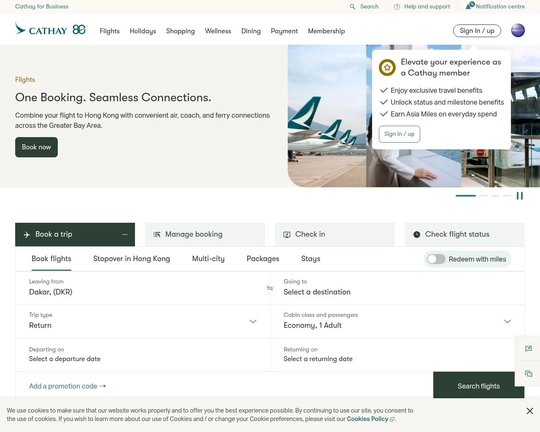540x432 pixels.
Task: Swap origin and destination airports
Action: click(270, 288)
